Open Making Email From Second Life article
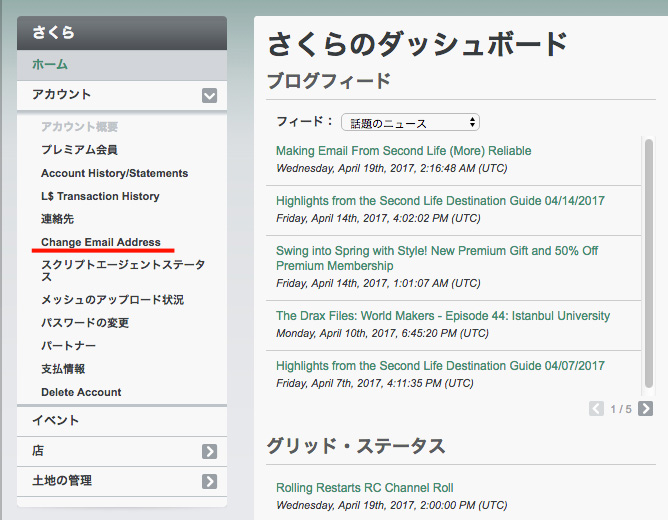This screenshot has height=520, width=668. tap(403, 151)
